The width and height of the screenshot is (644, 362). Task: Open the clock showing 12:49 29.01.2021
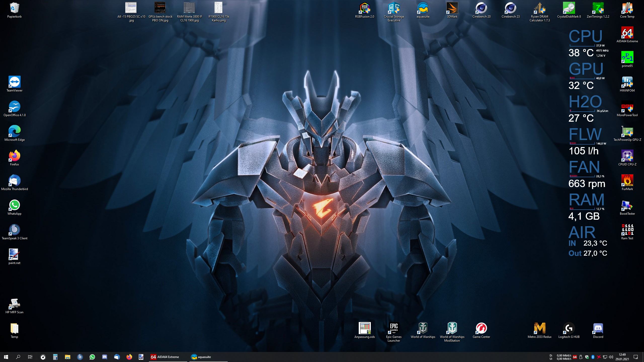pos(622,357)
